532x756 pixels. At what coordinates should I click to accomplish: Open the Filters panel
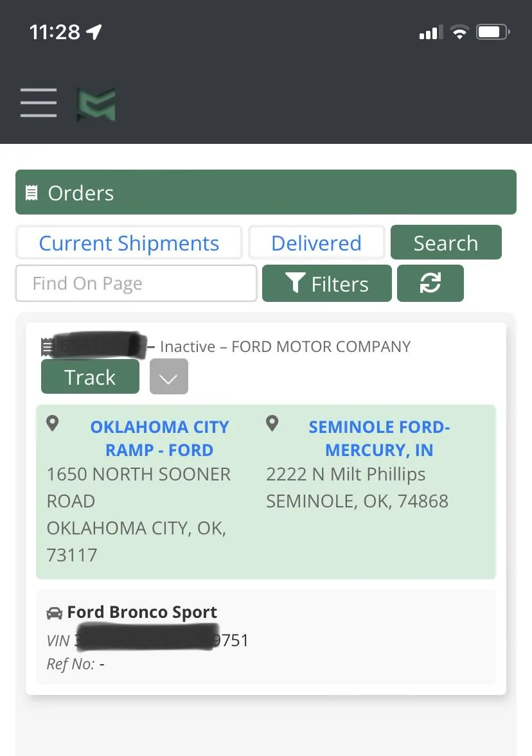click(x=326, y=283)
